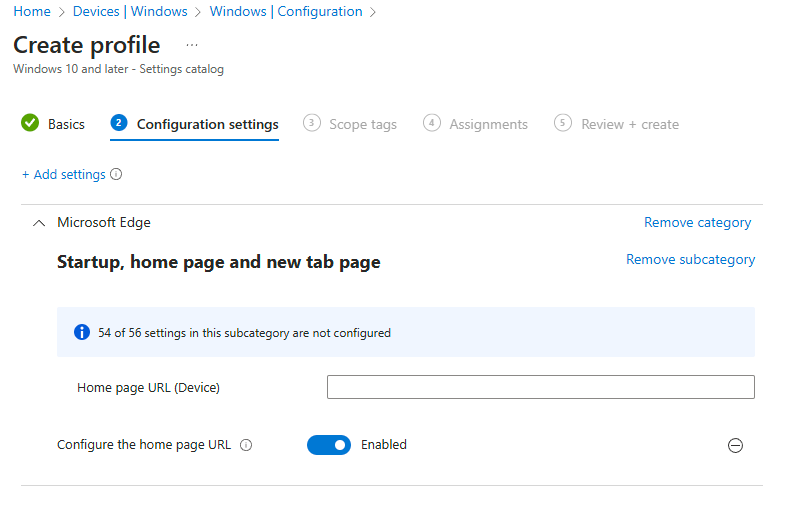Open the Home breadcrumb link
Image resolution: width=809 pixels, height=507 pixels.
point(32,11)
